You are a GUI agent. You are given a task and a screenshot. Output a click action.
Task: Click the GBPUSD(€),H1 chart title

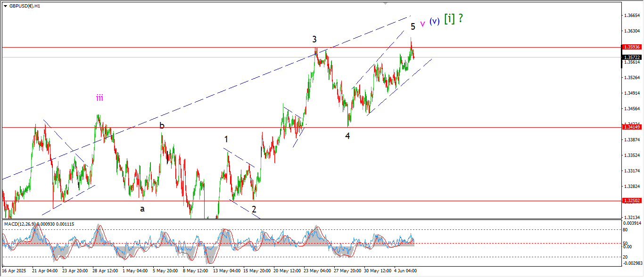point(25,6)
